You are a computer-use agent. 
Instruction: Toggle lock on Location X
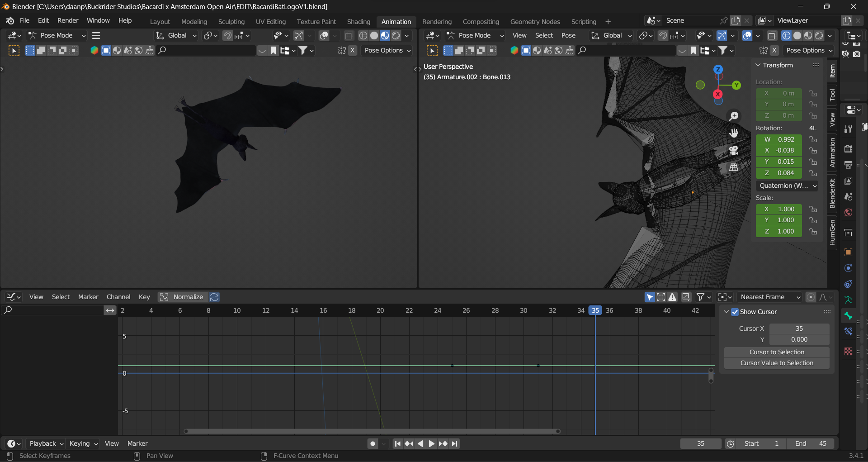813,93
